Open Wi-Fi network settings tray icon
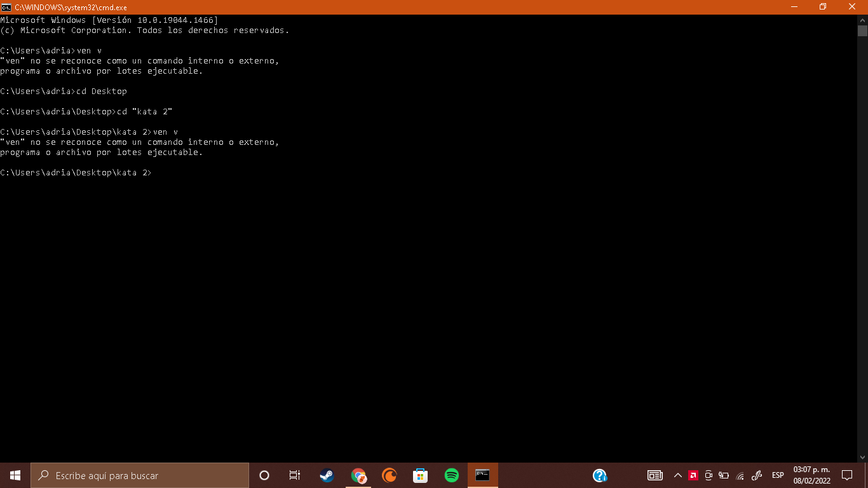 point(740,475)
